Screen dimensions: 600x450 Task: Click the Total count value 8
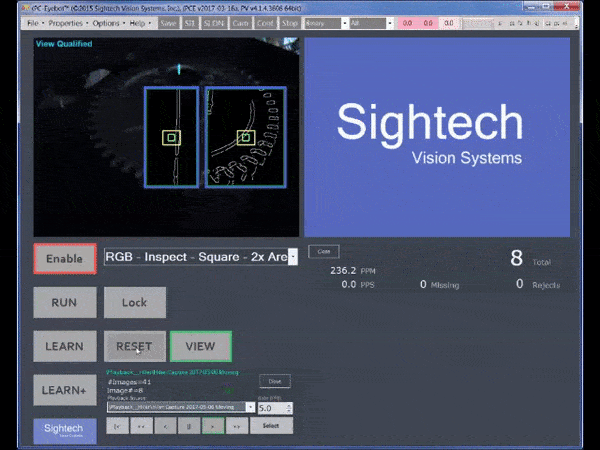[516, 258]
